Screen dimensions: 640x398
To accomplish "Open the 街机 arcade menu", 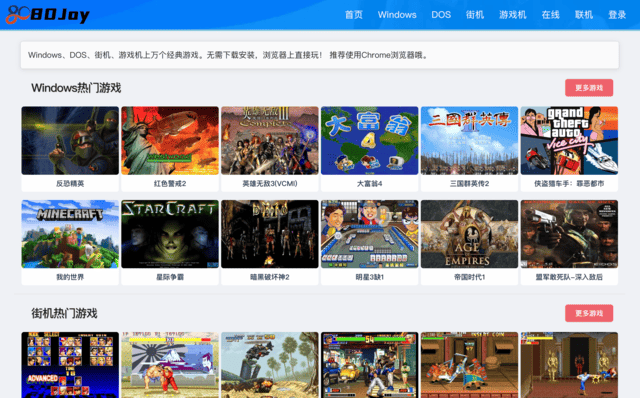I will (x=475, y=15).
